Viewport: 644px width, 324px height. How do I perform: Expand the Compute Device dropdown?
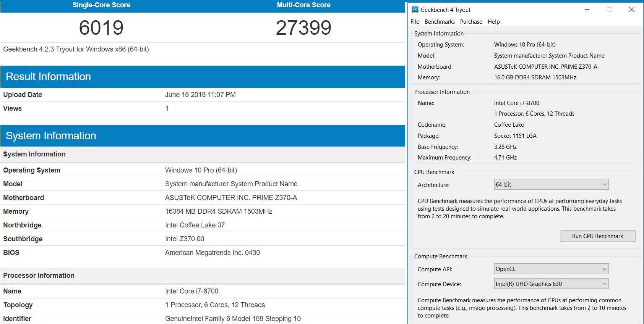tap(551, 284)
